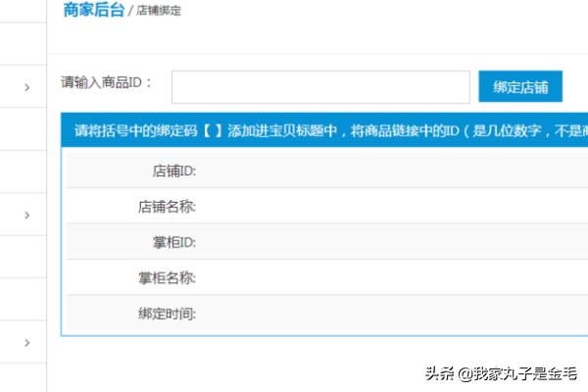
Task: Expand the topmost sidebar chevron arrow
Action: pyautogui.click(x=26, y=88)
